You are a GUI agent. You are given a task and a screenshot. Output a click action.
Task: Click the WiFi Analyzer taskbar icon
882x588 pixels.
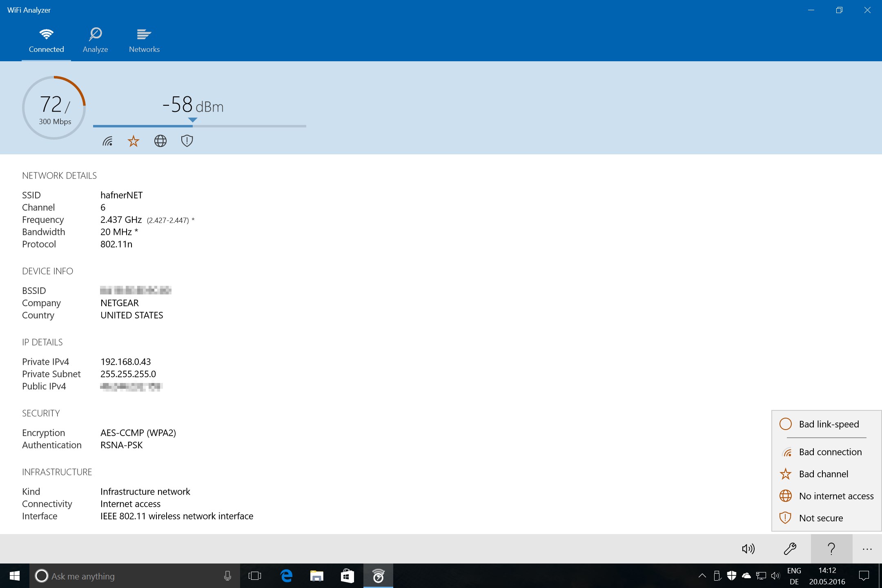[378, 576]
